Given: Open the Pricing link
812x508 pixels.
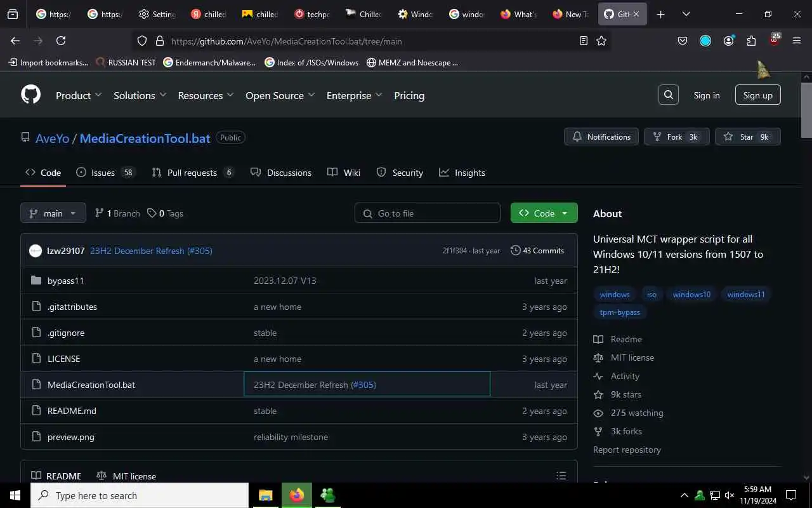Looking at the screenshot, I should click(409, 95).
